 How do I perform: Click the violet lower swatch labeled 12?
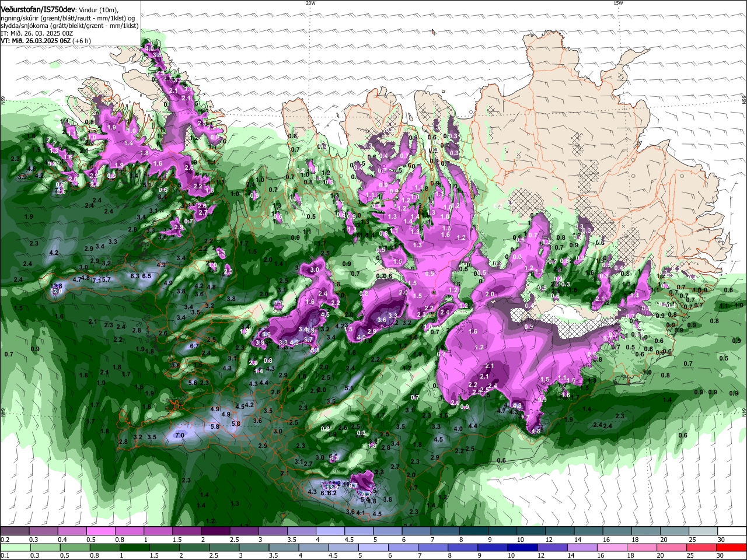click(x=553, y=548)
